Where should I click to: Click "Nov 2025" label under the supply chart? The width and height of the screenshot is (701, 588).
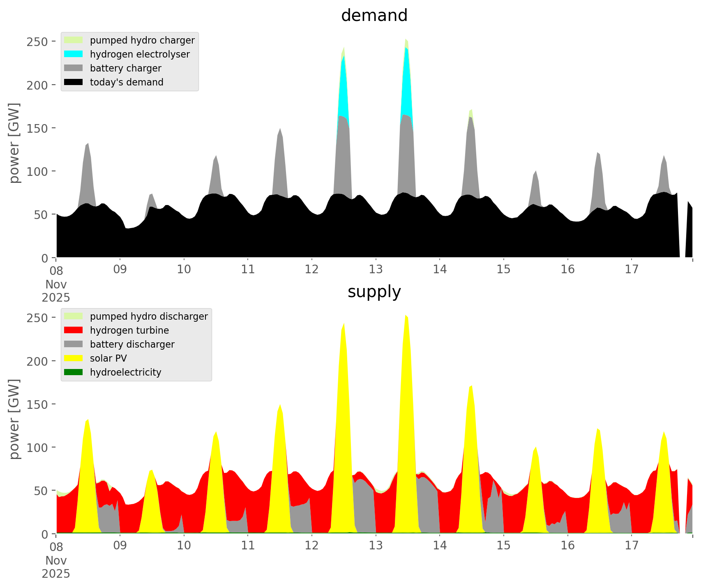pyautogui.click(x=56, y=567)
